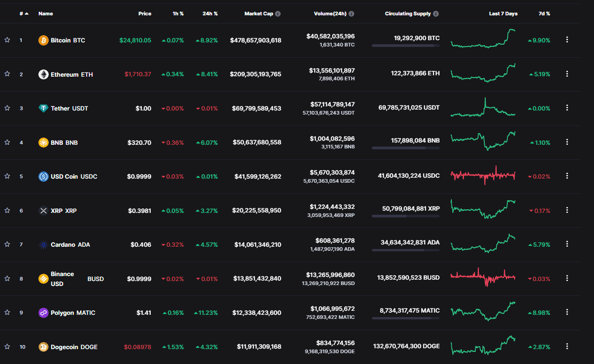This screenshot has height=364, width=594.
Task: Click the Circulating Supply info icon
Action: [436, 14]
